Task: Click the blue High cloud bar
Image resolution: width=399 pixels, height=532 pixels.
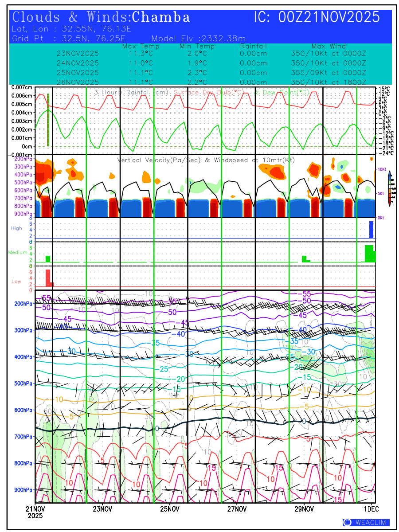Action: pos(372,230)
